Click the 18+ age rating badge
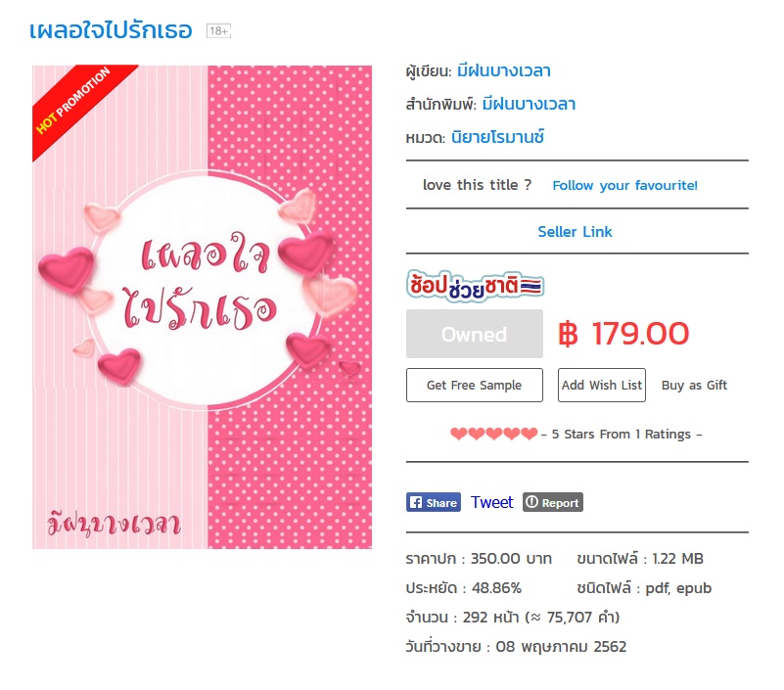This screenshot has height=690, width=784. coord(218,31)
